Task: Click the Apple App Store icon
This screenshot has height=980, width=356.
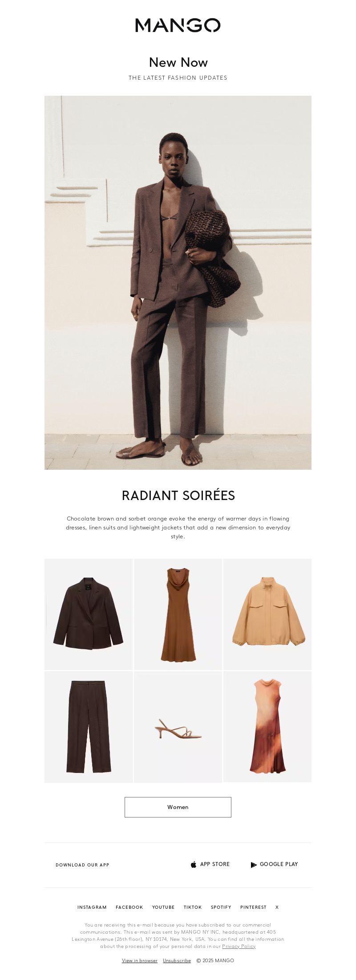Action: [194, 864]
